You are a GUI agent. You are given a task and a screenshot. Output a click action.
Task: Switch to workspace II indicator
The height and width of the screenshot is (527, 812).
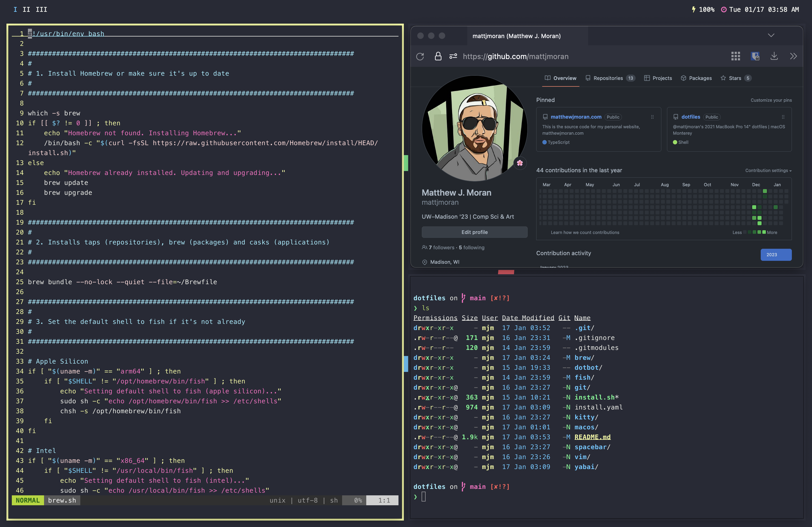coord(26,10)
